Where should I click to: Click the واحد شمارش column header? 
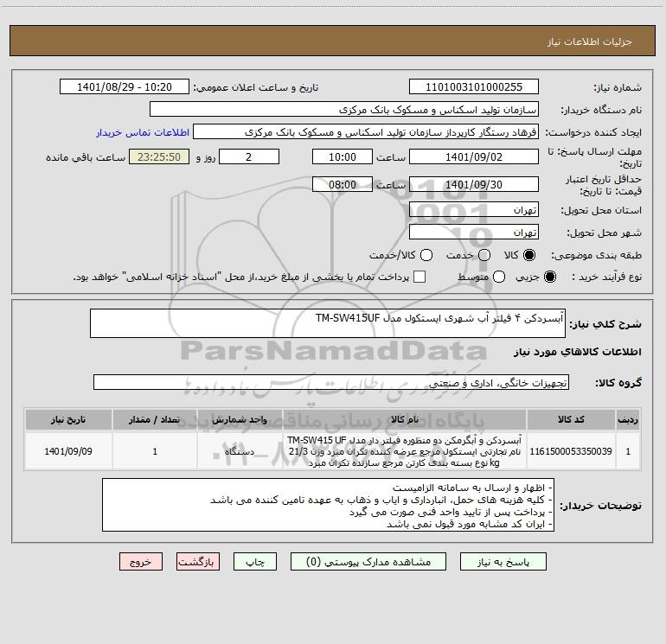coord(240,420)
